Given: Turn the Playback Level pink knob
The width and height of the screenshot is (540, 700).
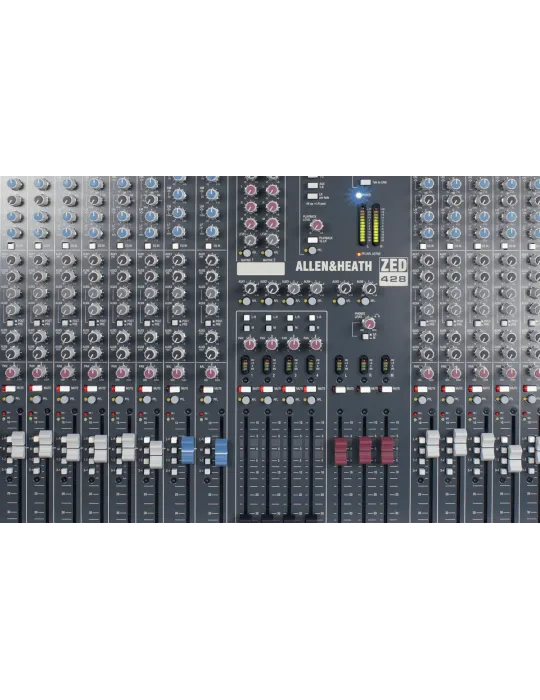Looking at the screenshot, I should click(316, 226).
